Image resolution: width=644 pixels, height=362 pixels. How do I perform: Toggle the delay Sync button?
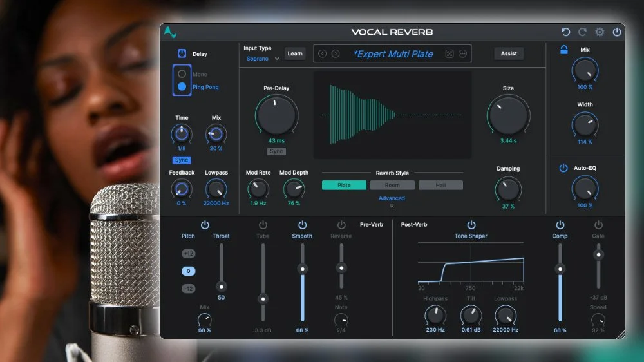tap(182, 160)
